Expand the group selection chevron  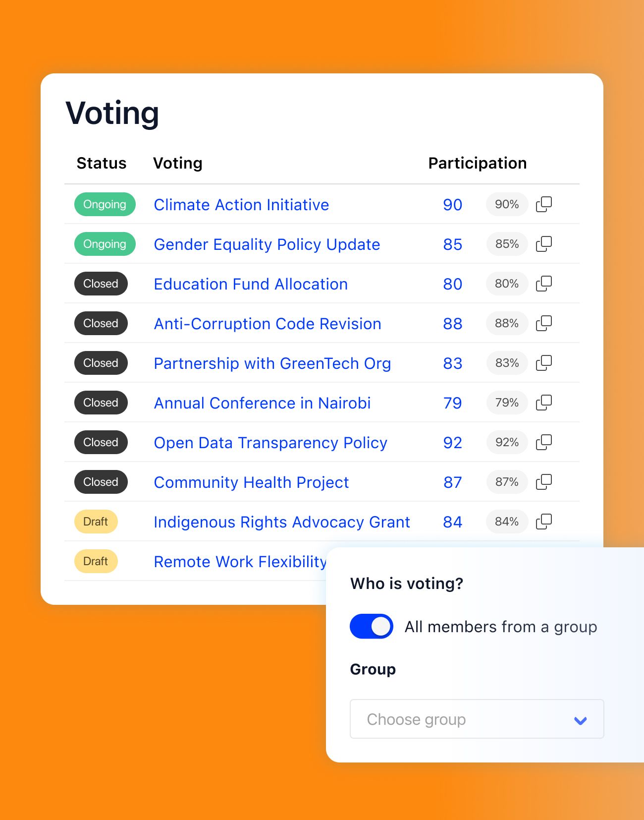(580, 719)
